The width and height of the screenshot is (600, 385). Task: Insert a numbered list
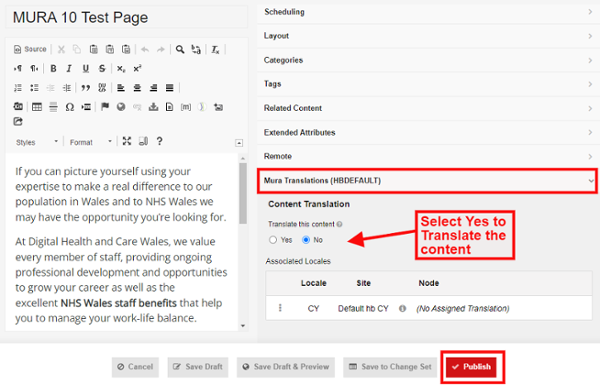(18, 88)
